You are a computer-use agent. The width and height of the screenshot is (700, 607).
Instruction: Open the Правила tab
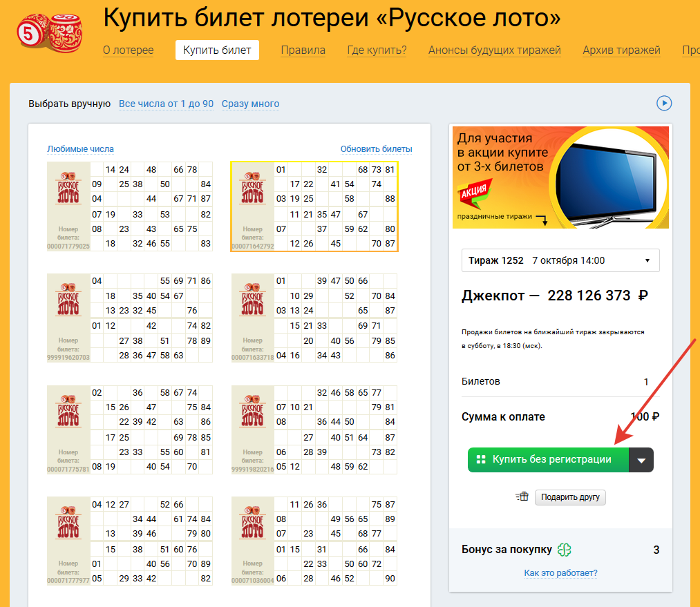[x=303, y=50]
